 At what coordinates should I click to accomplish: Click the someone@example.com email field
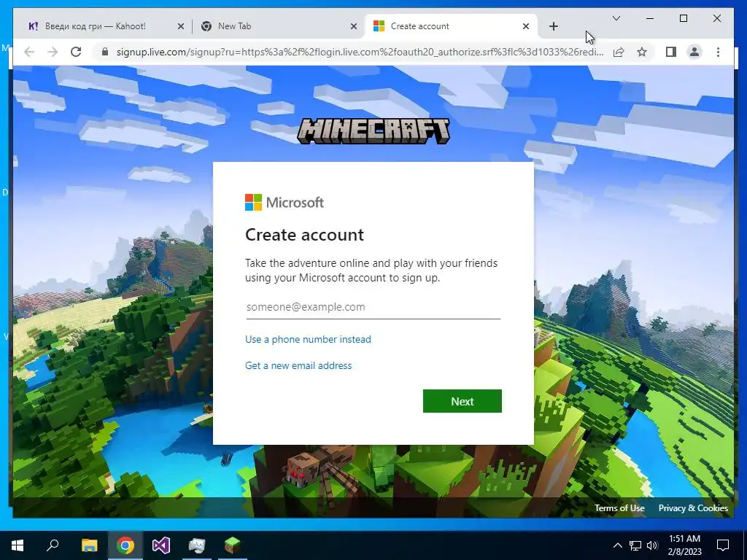(x=373, y=307)
